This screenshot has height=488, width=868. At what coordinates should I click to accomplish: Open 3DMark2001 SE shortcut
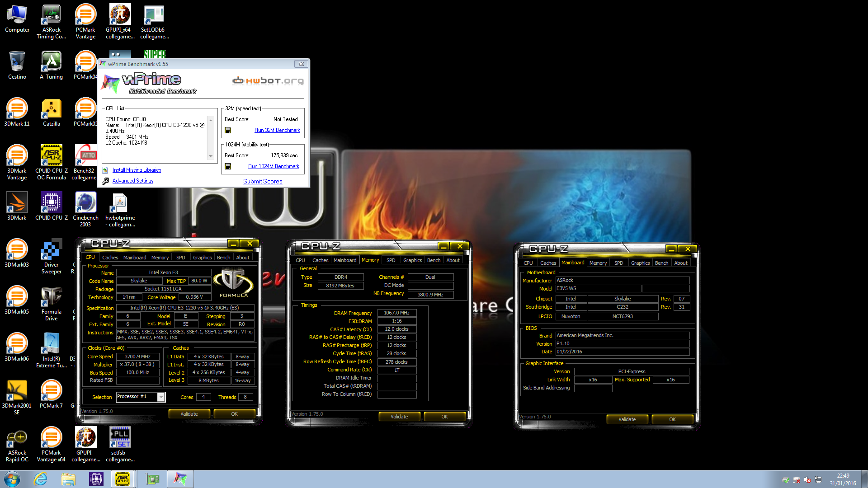(x=17, y=398)
